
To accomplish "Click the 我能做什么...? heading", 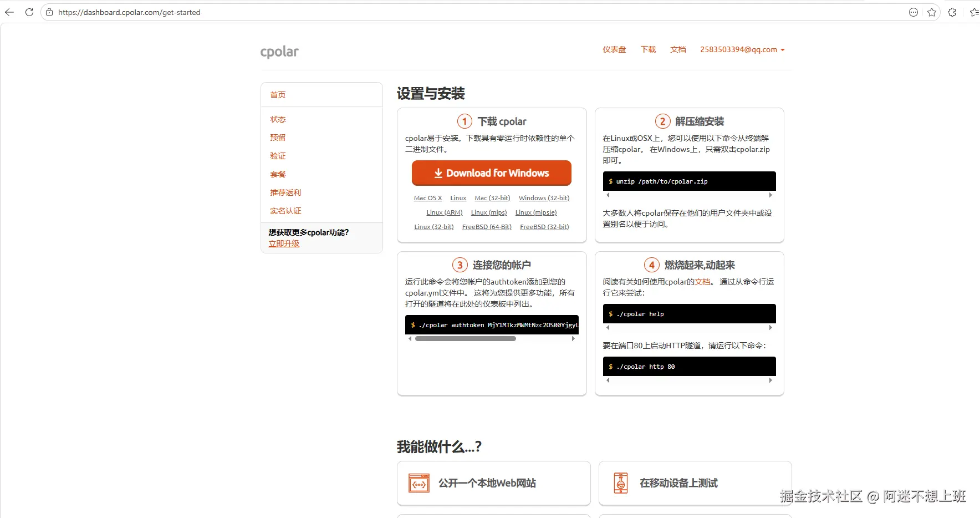I will pos(439,446).
